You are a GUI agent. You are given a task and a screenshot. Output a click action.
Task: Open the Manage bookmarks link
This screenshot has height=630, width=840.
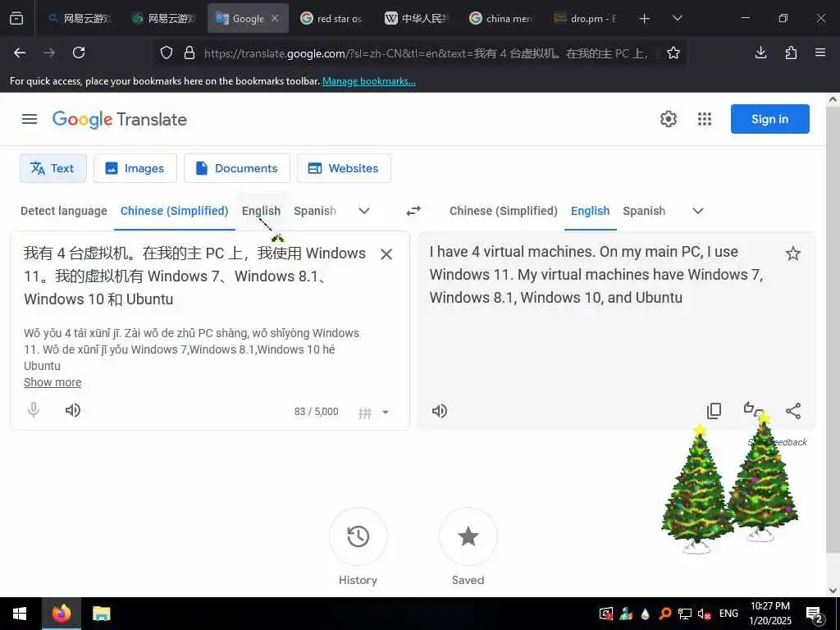pos(368,81)
